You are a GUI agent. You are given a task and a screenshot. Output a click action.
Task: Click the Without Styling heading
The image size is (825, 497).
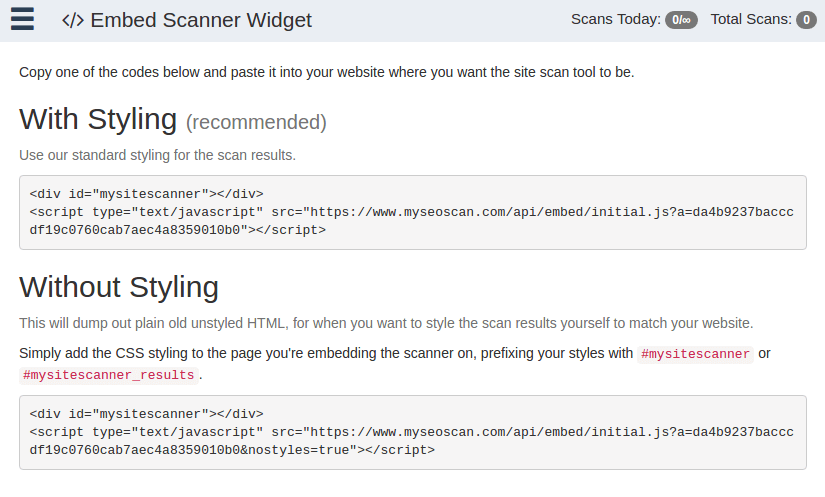[x=119, y=287]
